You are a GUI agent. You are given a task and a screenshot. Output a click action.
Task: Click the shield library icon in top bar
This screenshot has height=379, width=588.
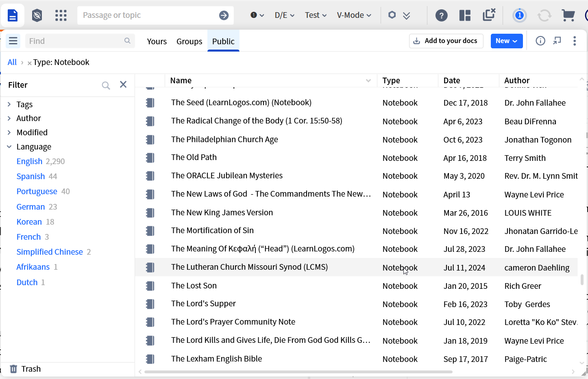point(37,15)
